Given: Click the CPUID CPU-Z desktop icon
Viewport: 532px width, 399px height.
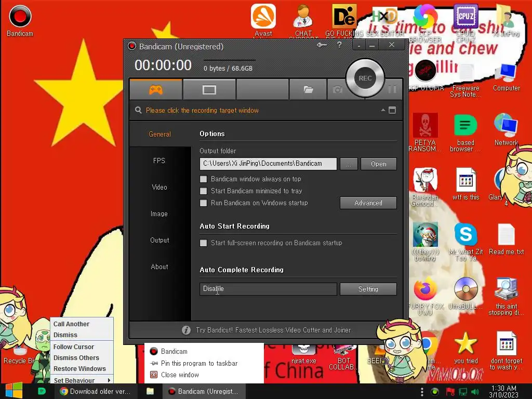Looking at the screenshot, I should pyautogui.click(x=465, y=21).
